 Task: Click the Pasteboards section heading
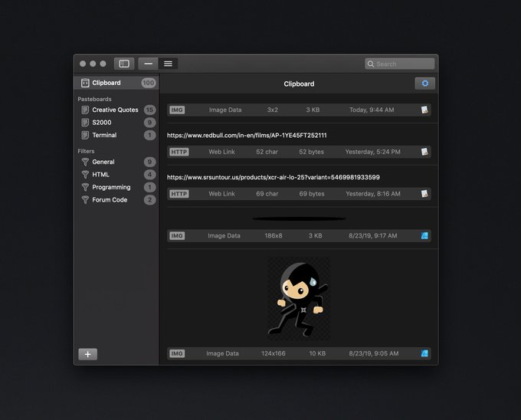(94, 99)
